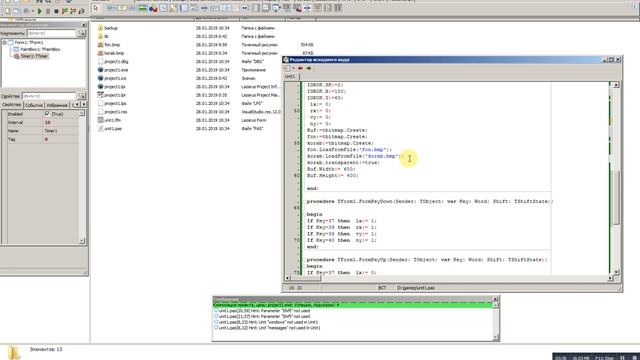The height and width of the screenshot is (360, 640).
Task: Click property grid scrollbar down arrow
Action: point(82,241)
